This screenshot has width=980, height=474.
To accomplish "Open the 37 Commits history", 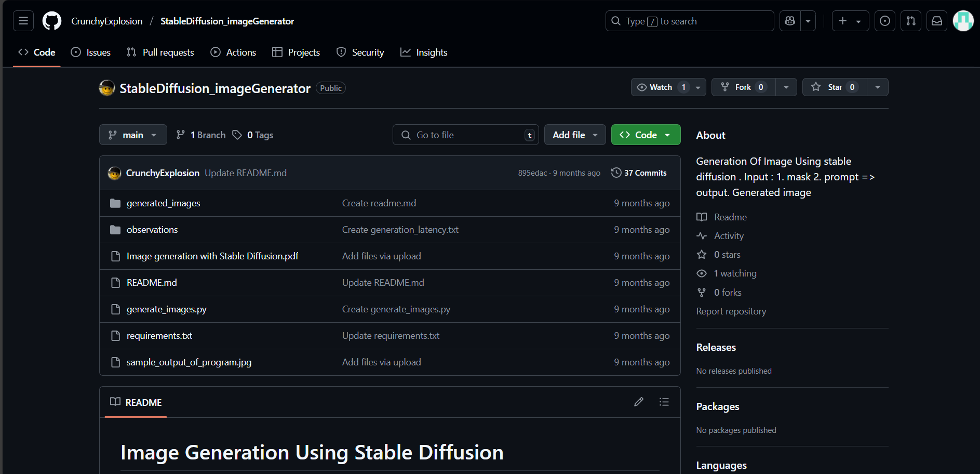I will click(639, 173).
